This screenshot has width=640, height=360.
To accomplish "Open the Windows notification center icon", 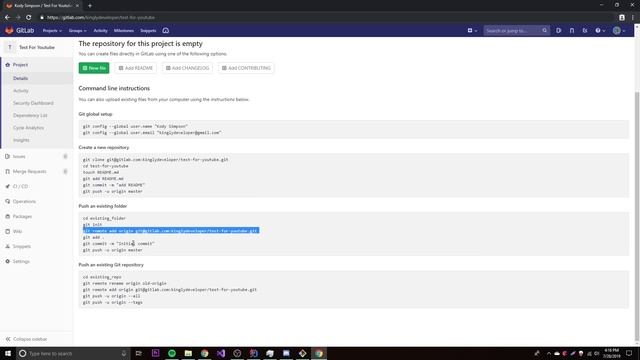I will pos(629,353).
